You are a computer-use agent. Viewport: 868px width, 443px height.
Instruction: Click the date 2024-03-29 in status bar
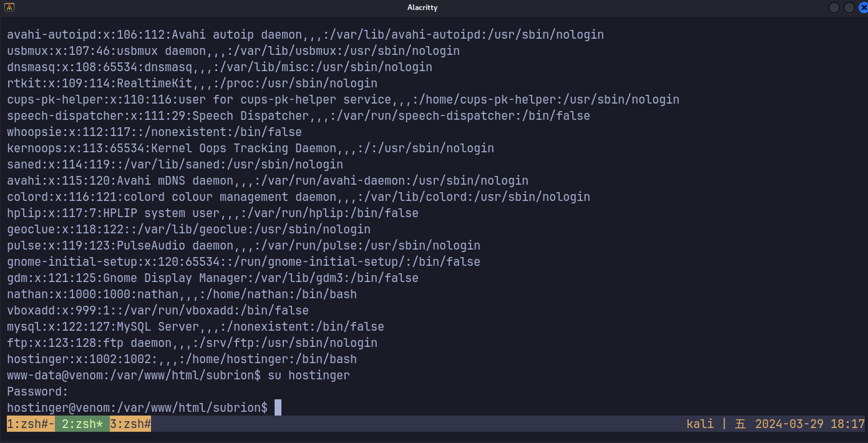click(789, 424)
